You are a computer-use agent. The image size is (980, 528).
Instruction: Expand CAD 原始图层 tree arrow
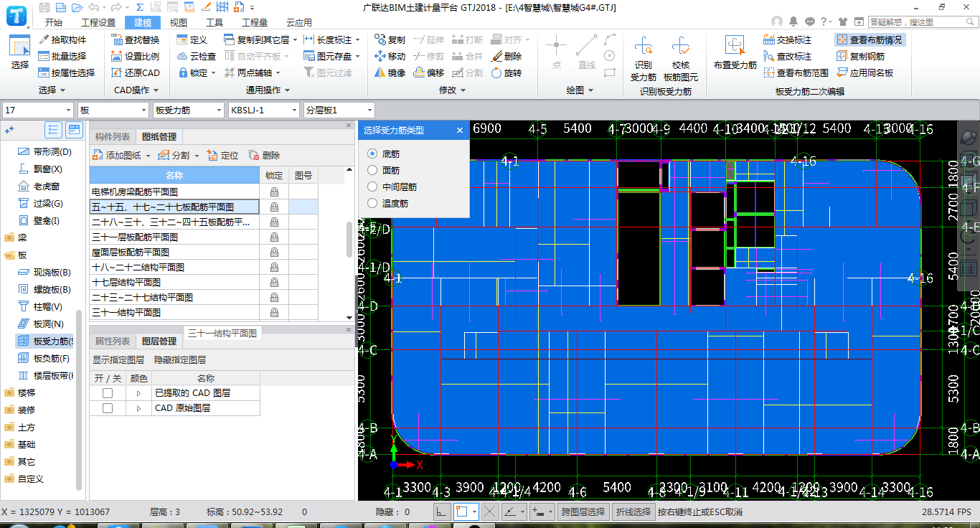point(138,408)
